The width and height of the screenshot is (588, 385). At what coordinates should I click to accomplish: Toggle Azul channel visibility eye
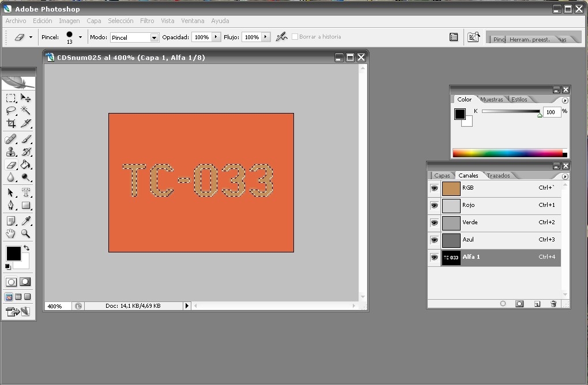point(434,240)
